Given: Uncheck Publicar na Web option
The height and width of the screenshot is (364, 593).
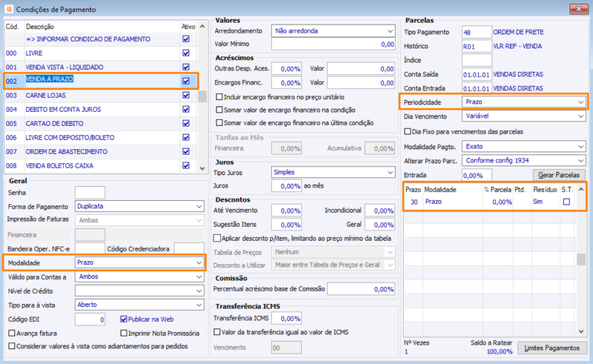Looking at the screenshot, I should tap(124, 320).
